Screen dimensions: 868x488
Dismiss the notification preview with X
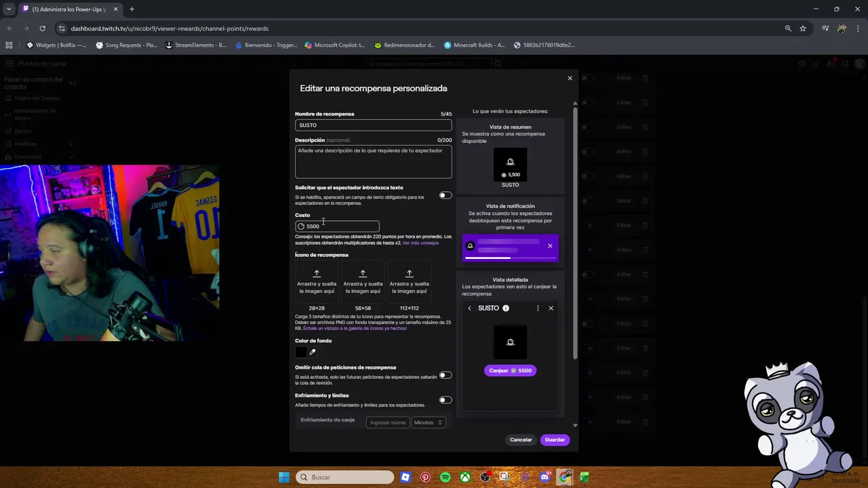click(x=550, y=246)
